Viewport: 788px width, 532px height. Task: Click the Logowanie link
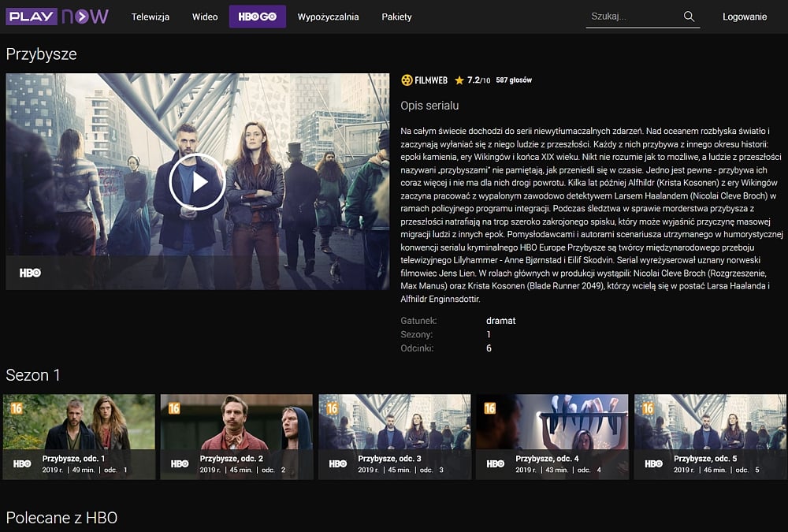745,17
